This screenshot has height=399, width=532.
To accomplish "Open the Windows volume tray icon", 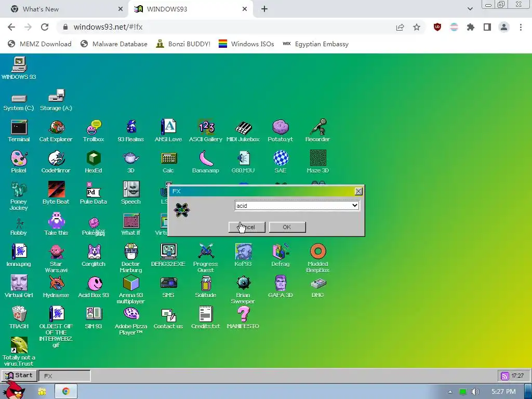I will 475,392.
